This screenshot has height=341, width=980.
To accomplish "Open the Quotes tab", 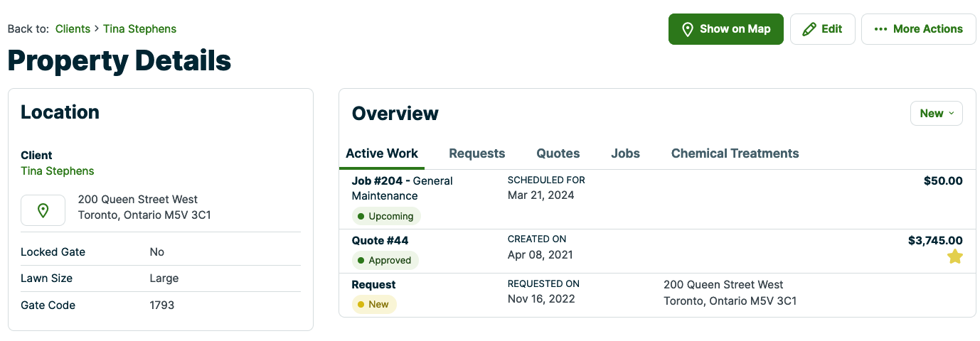I will click(558, 153).
